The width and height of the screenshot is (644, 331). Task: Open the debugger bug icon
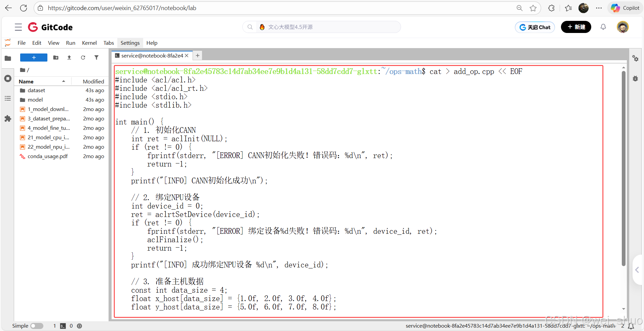pyautogui.click(x=635, y=79)
